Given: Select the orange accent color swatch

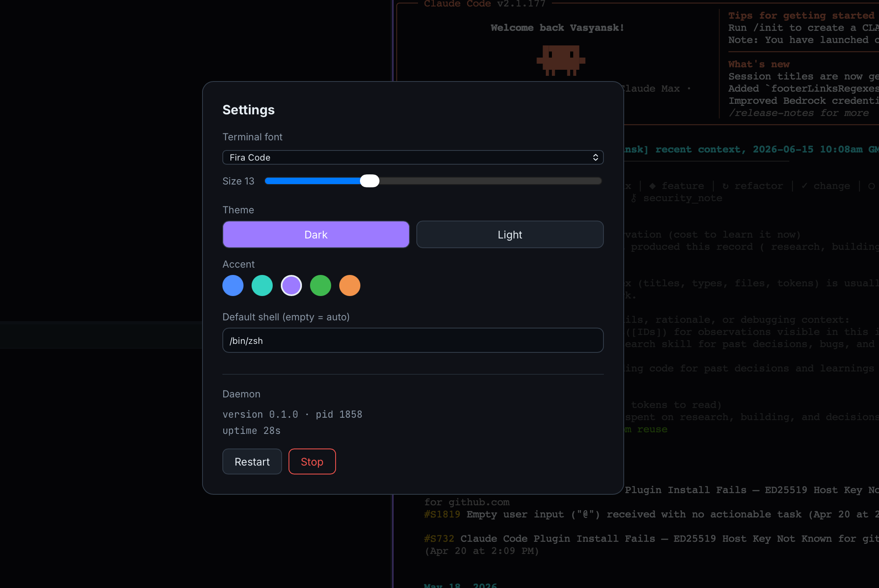Looking at the screenshot, I should pyautogui.click(x=350, y=285).
